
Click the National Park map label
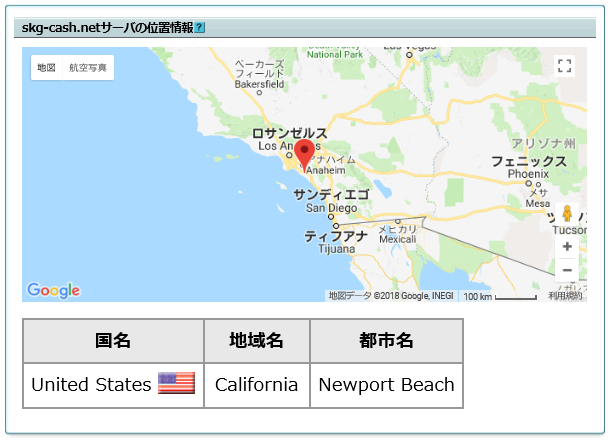tap(335, 55)
